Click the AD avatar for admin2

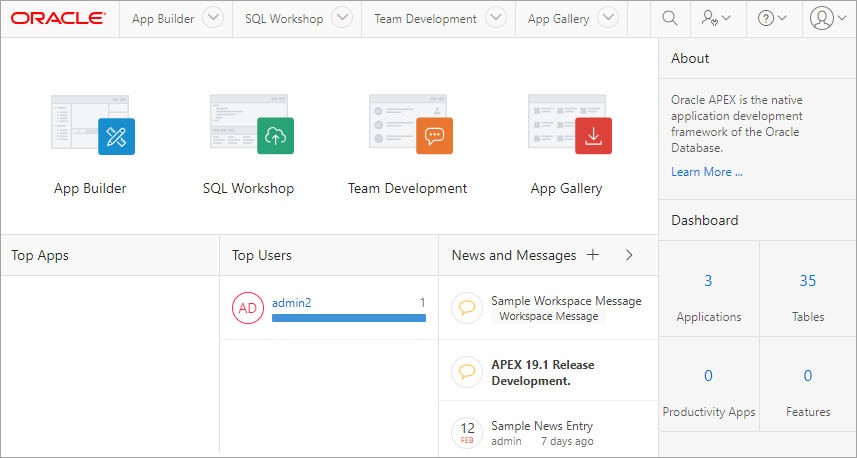click(x=248, y=308)
